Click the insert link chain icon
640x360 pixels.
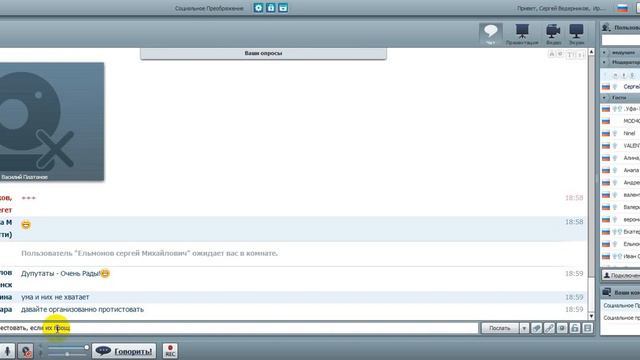pos(549,328)
